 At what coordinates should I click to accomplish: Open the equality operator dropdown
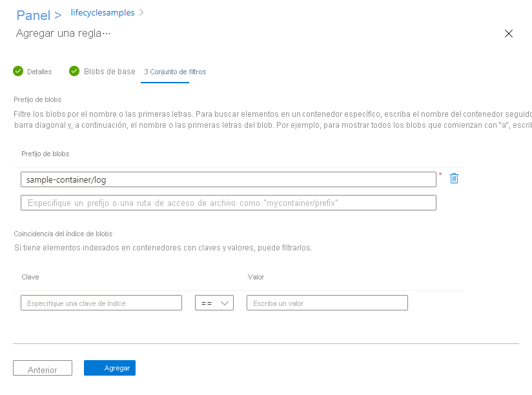214,302
